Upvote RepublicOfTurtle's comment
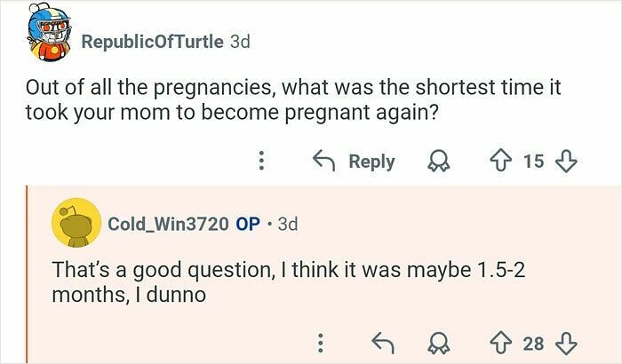 [x=505, y=162]
